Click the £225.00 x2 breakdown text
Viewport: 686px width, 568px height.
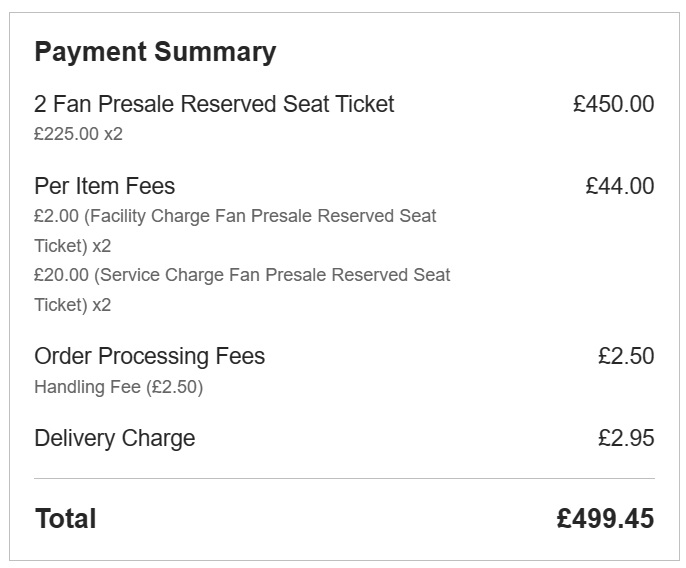point(78,134)
